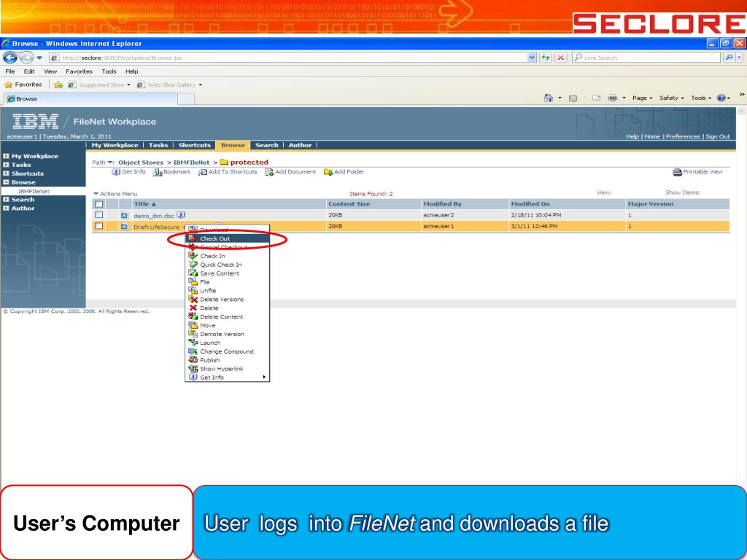Click the Help link in header
747x560 pixels.
point(632,136)
